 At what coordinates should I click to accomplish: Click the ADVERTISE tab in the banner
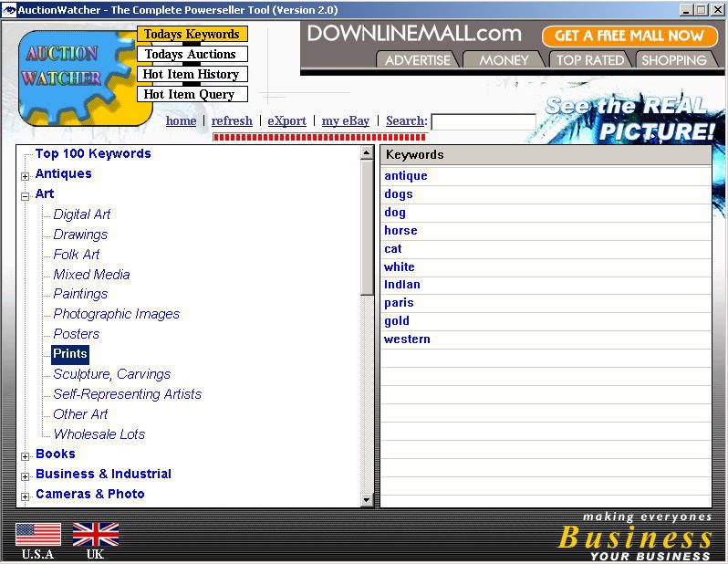[x=418, y=60]
